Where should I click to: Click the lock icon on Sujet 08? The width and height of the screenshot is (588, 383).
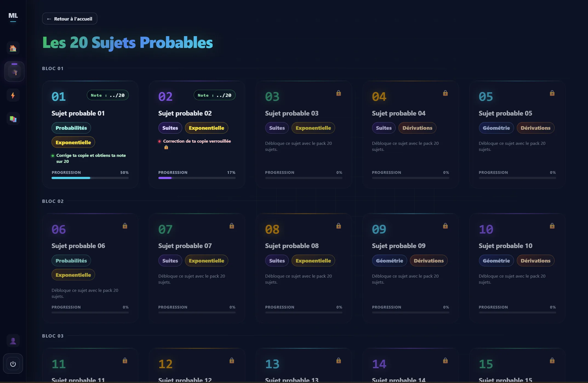pyautogui.click(x=339, y=226)
